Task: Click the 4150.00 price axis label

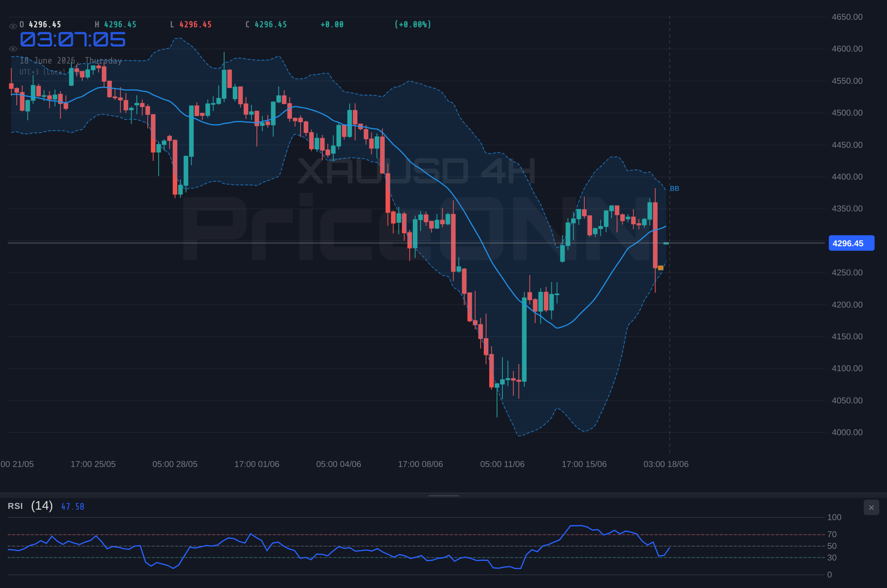Action: point(847,337)
